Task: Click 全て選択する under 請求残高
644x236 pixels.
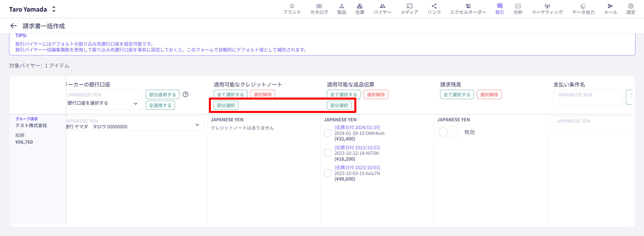Action: (x=457, y=95)
